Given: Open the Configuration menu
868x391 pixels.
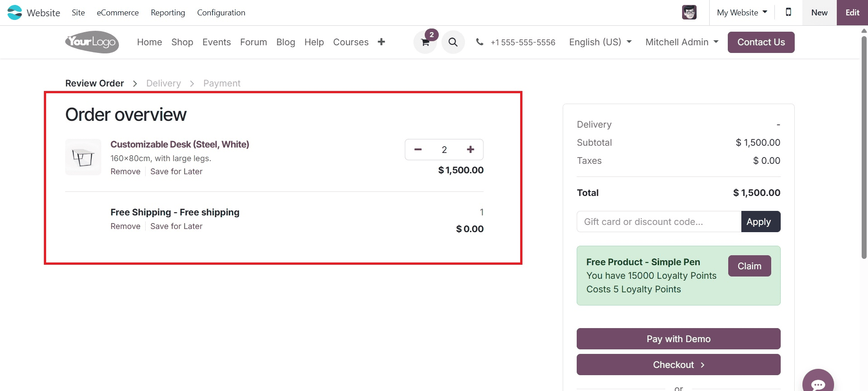Looking at the screenshot, I should (x=221, y=12).
